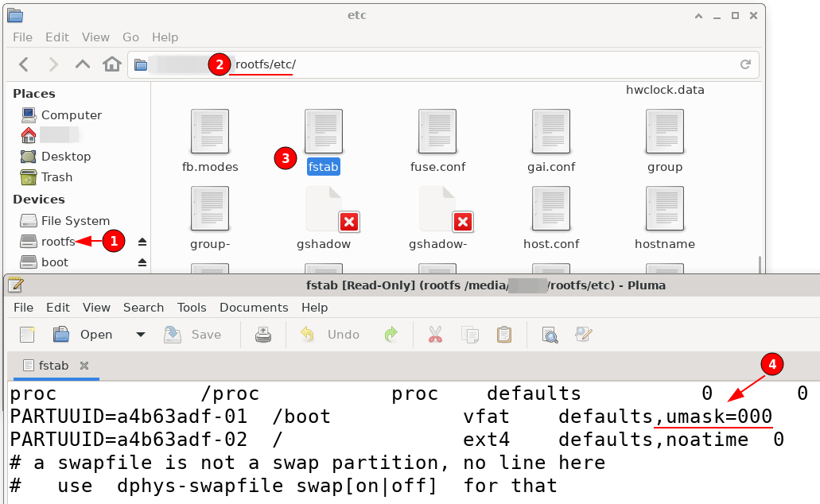Select the hostname file

click(x=665, y=218)
